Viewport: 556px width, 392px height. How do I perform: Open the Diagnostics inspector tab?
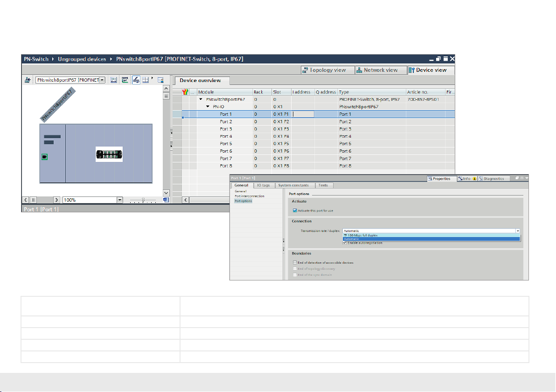(493, 179)
